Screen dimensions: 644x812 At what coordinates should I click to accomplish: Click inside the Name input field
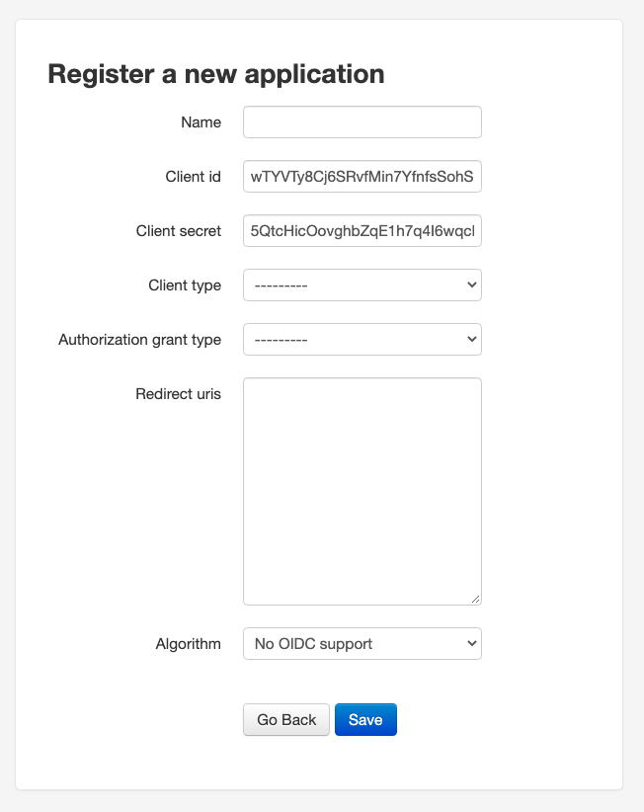click(x=362, y=122)
